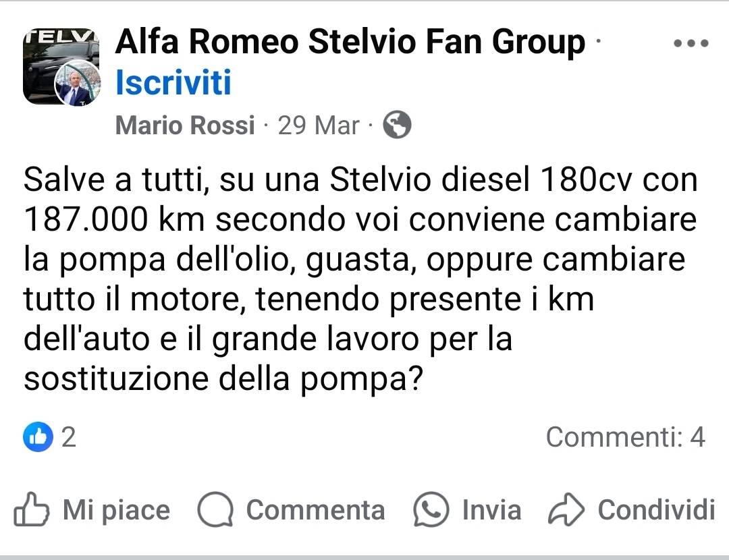Click the globe public-visibility icon

397,125
